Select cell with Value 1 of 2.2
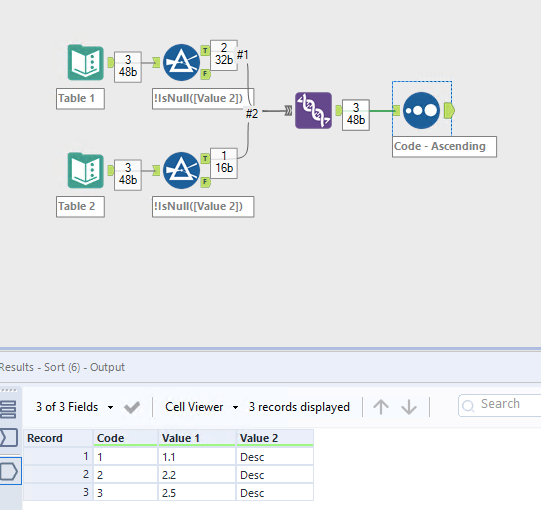 click(x=197, y=475)
